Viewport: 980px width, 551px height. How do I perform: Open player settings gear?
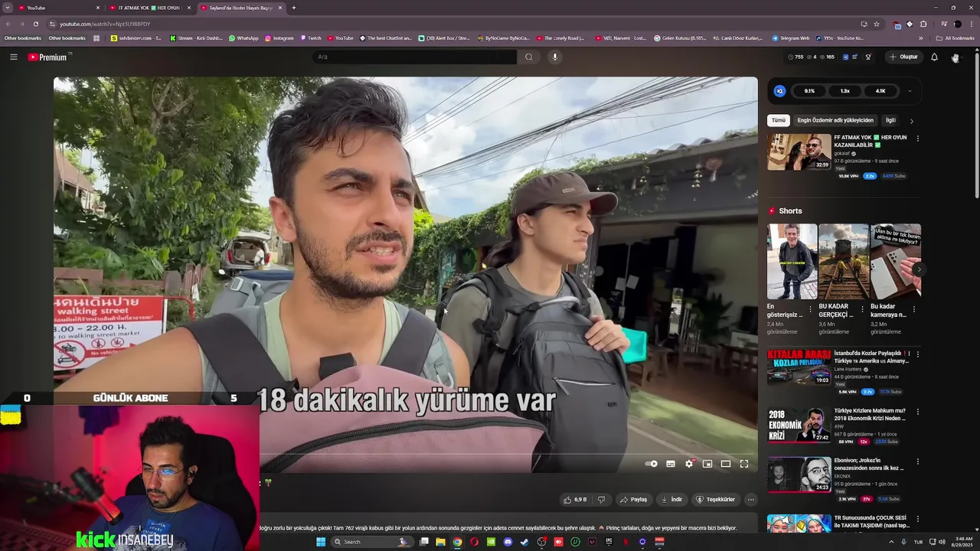(x=689, y=464)
